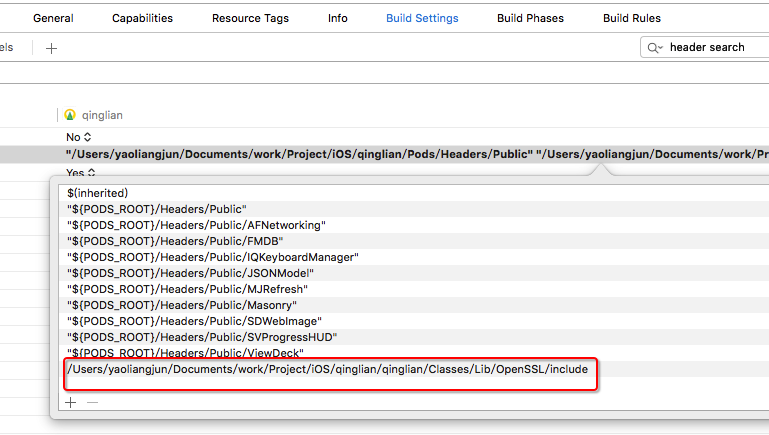Open the No value dropdown
The height and width of the screenshot is (435, 769).
pos(78,136)
